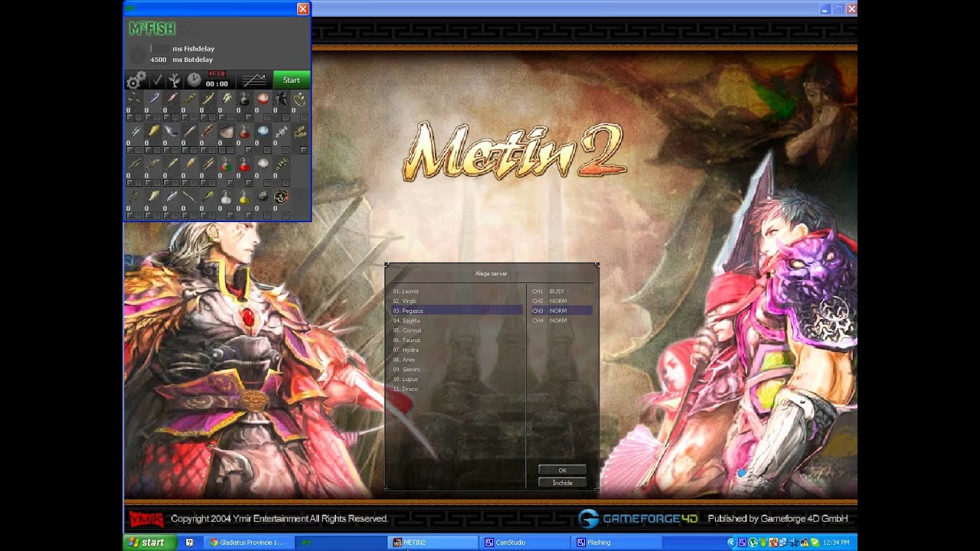Select server 04. Sagitta
Viewport: 980px width, 551px height.
point(457,321)
